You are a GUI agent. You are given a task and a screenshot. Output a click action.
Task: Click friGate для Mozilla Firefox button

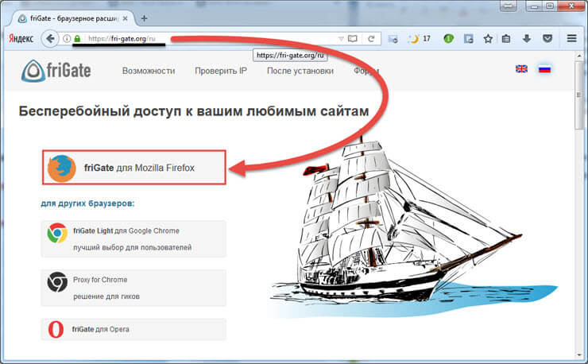point(133,168)
